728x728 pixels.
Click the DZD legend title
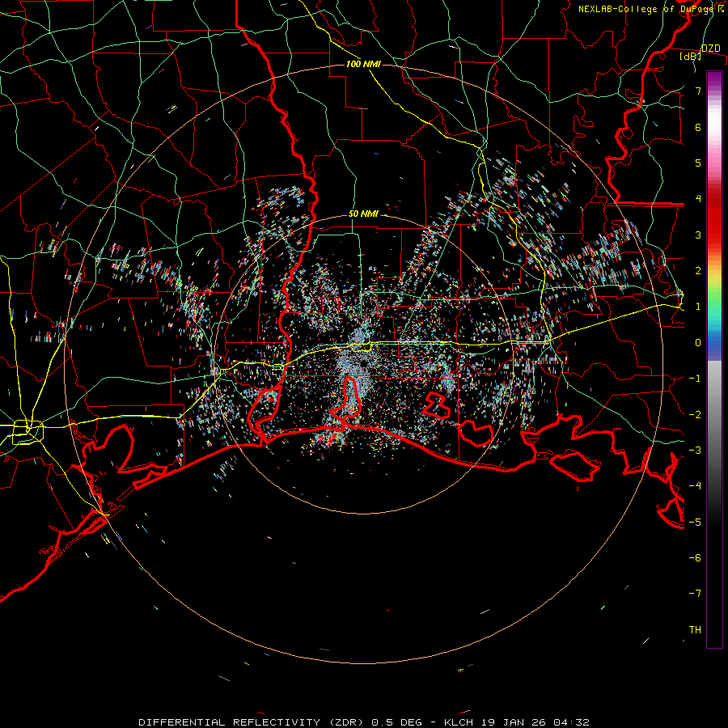pos(710,49)
